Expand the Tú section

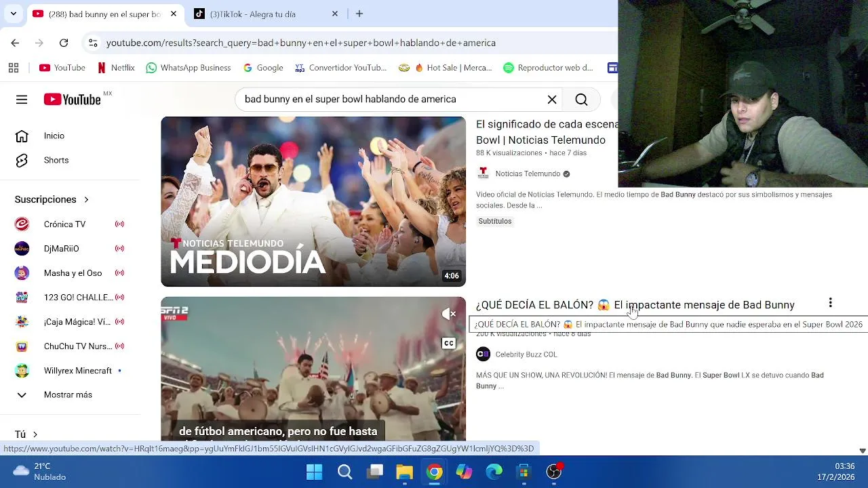27,434
